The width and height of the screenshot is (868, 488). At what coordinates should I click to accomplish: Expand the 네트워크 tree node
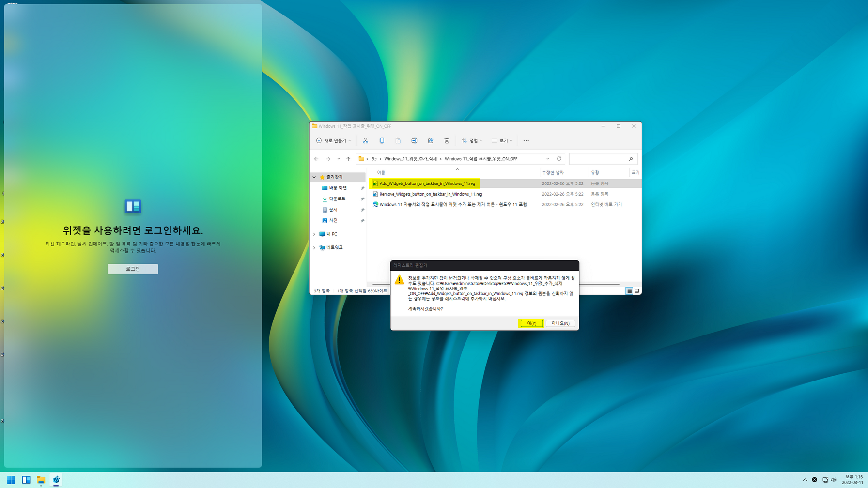(x=314, y=248)
